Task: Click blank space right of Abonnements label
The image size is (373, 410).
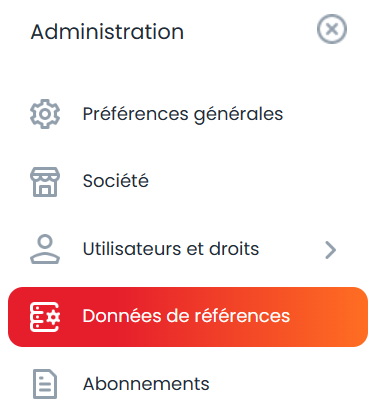Action: point(287,384)
